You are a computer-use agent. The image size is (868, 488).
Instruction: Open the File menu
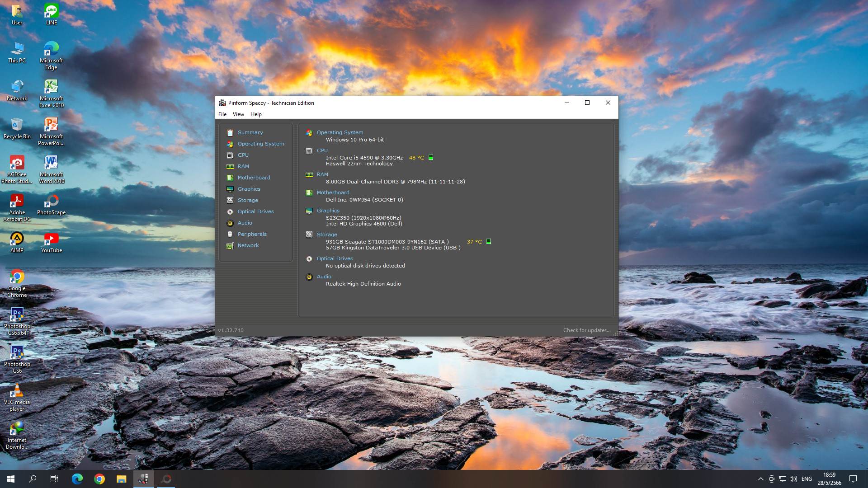[x=222, y=114]
